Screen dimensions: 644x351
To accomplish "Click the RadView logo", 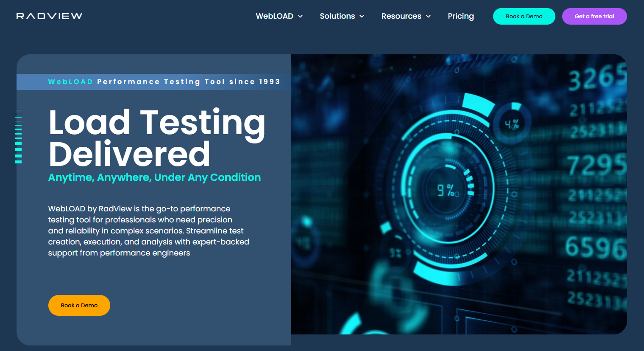I will point(49,16).
